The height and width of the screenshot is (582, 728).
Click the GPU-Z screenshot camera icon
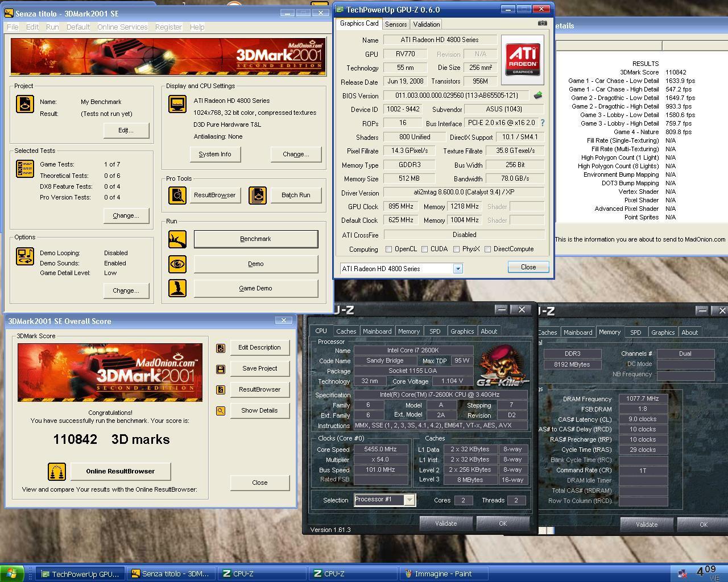(542, 23)
